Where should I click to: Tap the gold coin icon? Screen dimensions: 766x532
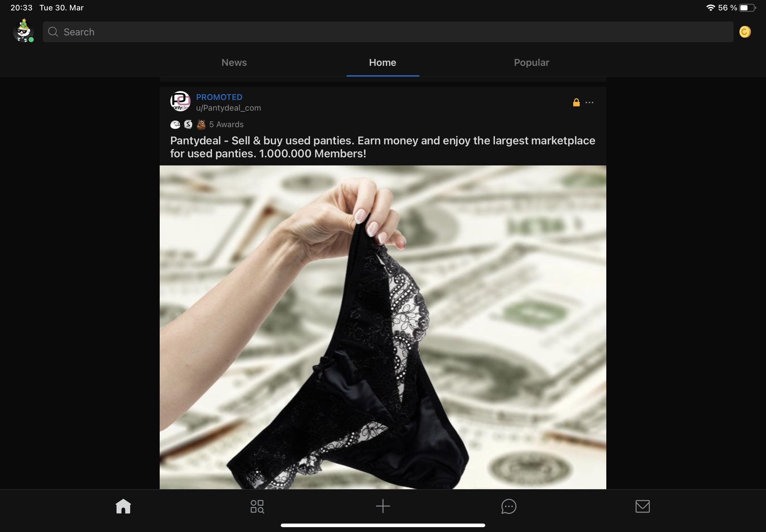pos(745,32)
